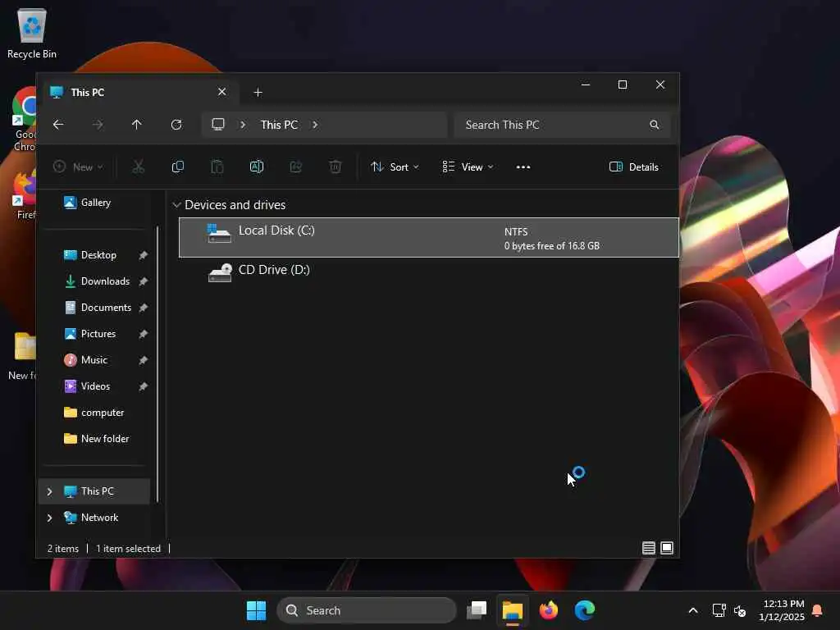Switch to details list view icon in the status bar
This screenshot has height=630, width=840.
(649, 548)
